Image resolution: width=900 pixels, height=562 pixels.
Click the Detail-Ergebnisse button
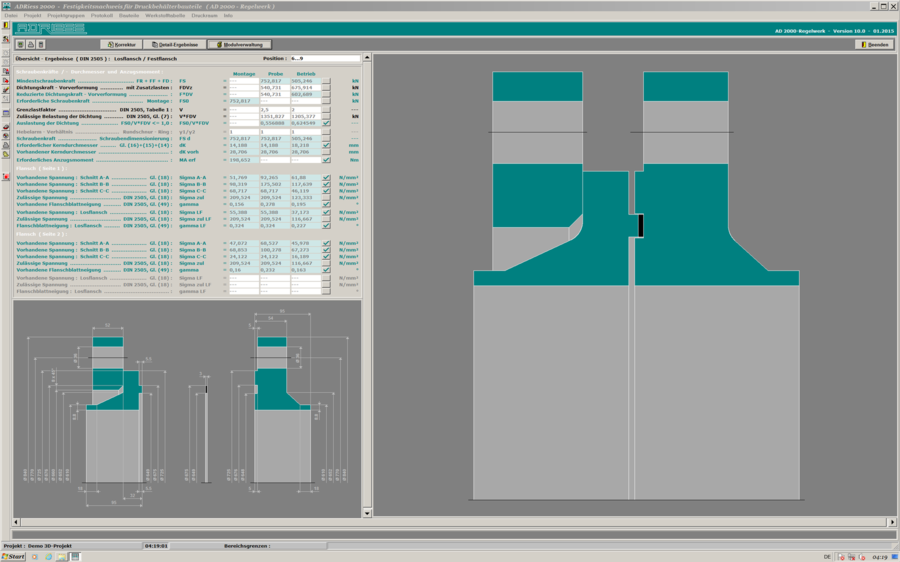click(175, 45)
